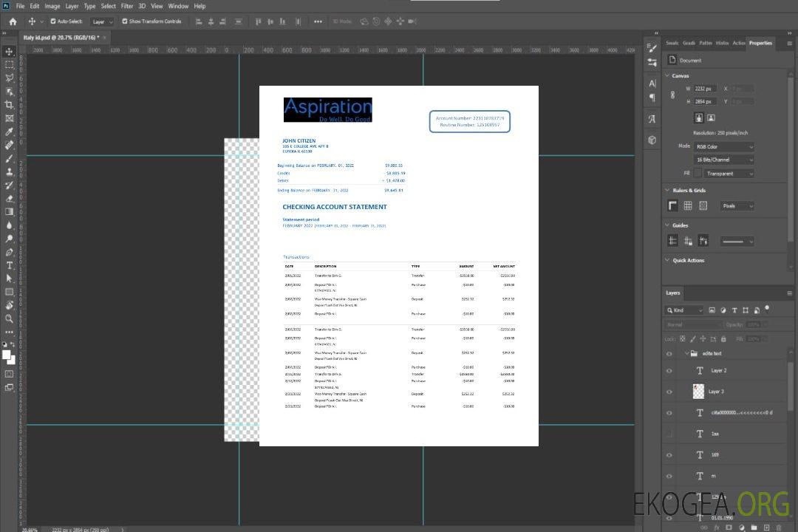
Task: Open the Edit Toolbar three-dots button
Action: [x=9, y=332]
